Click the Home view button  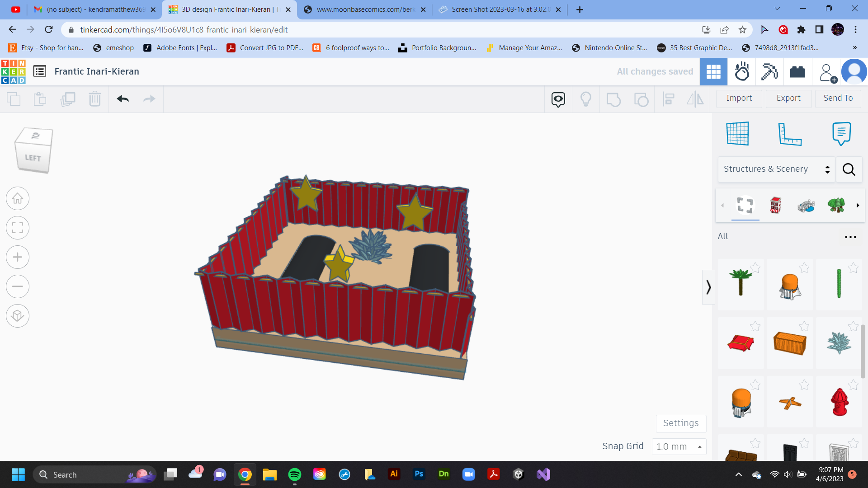[18, 198]
